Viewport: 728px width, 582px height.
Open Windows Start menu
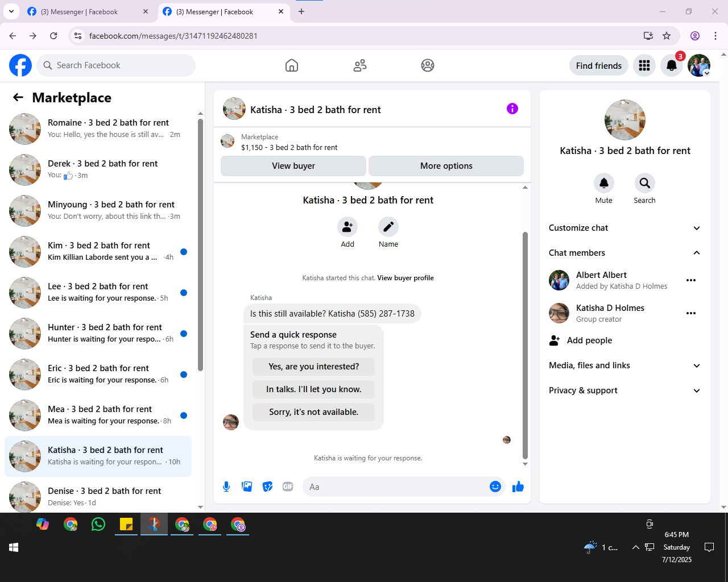coord(14,547)
